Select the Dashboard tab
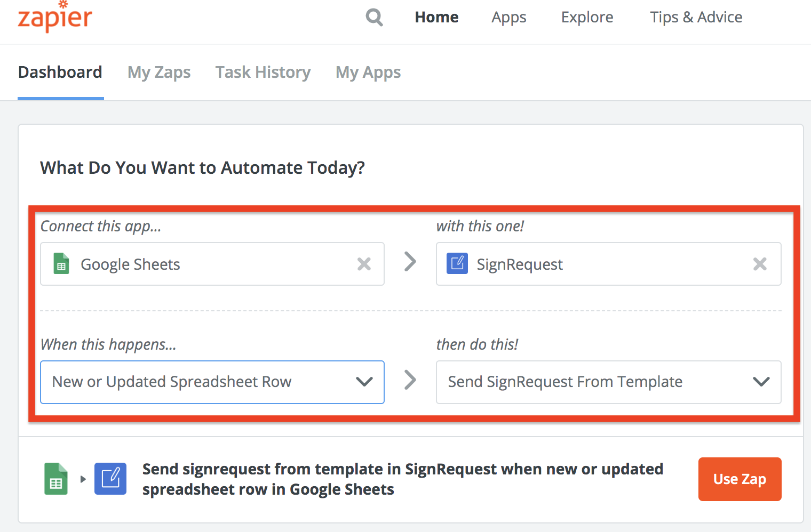 click(x=60, y=72)
